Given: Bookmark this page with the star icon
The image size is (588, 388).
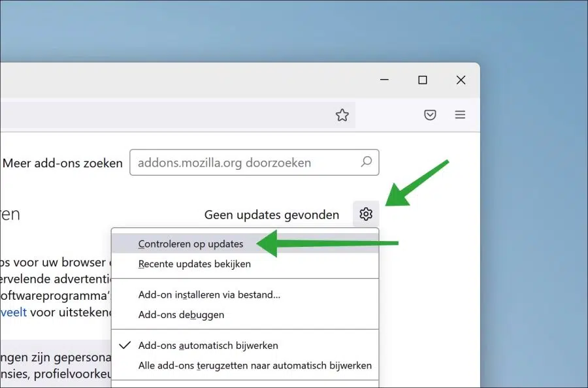Looking at the screenshot, I should 342,115.
